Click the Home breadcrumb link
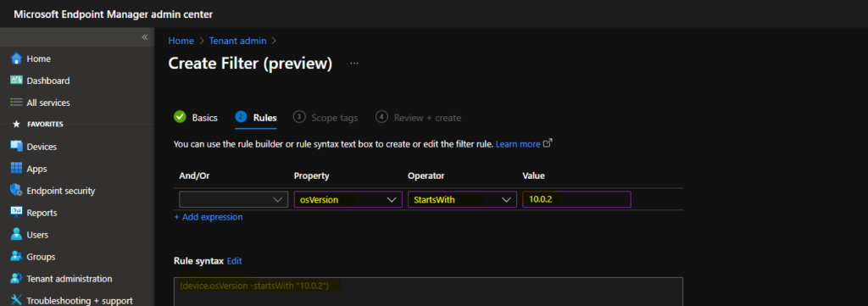Viewport: 868px width, 306px height. pyautogui.click(x=181, y=41)
